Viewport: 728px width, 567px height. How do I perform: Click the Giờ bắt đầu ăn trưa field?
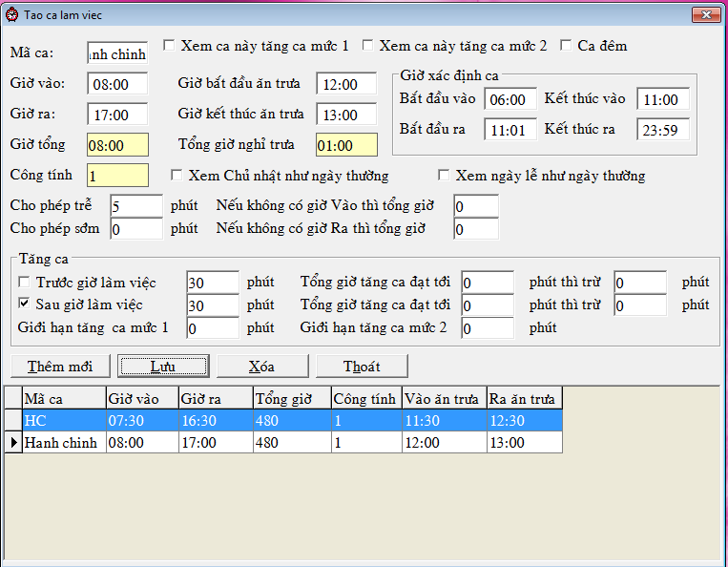tap(346, 84)
